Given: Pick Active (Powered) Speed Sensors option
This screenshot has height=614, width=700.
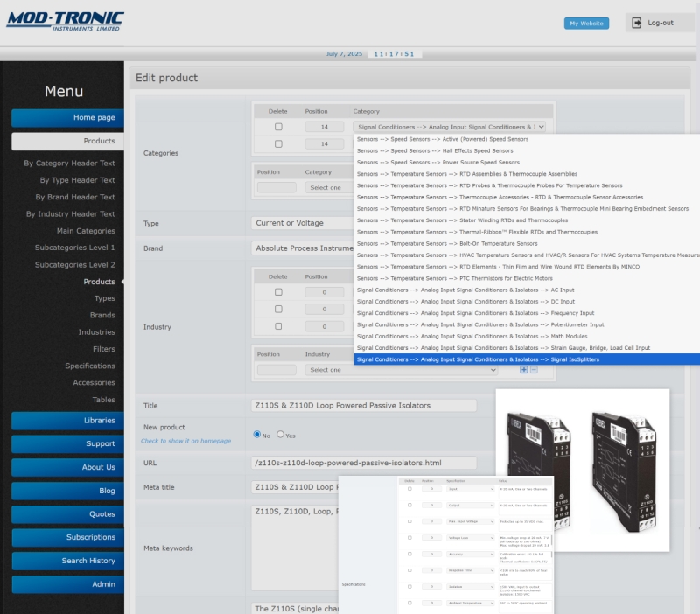Looking at the screenshot, I should coord(527,139).
